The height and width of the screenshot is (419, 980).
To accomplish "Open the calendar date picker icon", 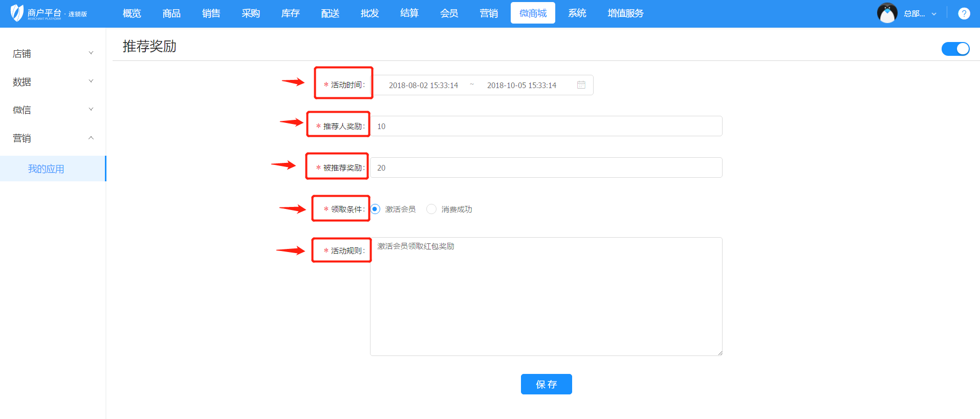I will [581, 85].
